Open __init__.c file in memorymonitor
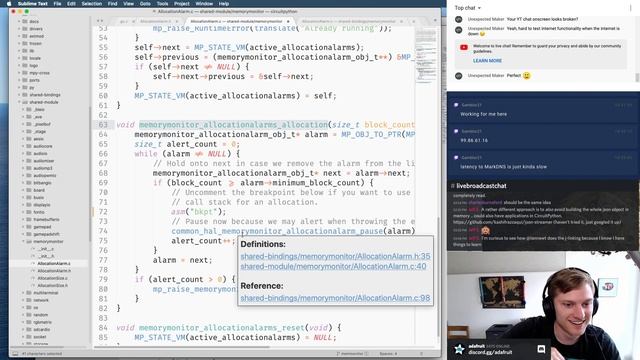Viewport: 640px width, 360px height. pos(46,249)
